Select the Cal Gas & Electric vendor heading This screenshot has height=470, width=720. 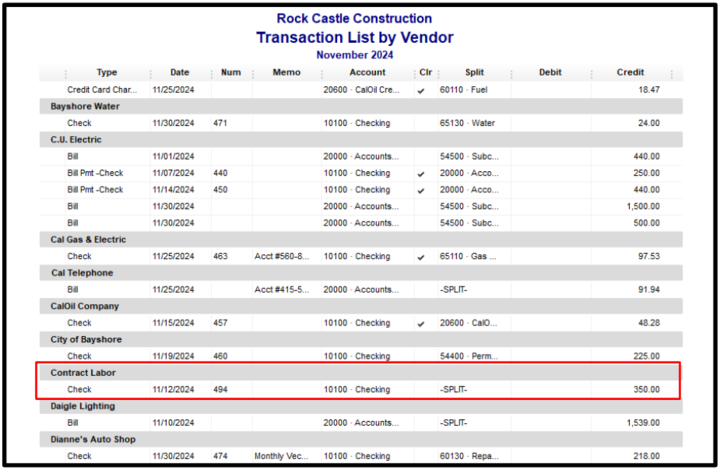tap(361, 240)
